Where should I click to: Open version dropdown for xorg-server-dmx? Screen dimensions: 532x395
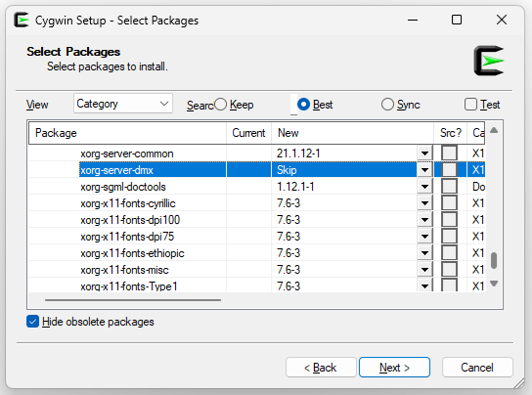coord(424,170)
